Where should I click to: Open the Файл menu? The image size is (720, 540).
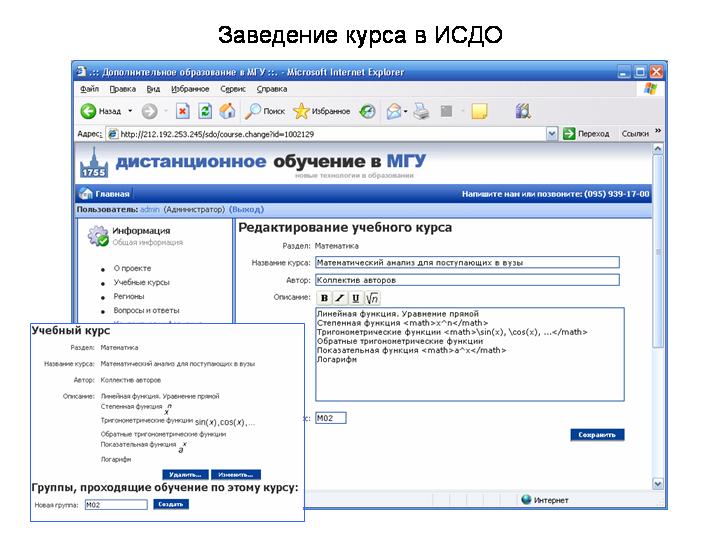point(89,89)
